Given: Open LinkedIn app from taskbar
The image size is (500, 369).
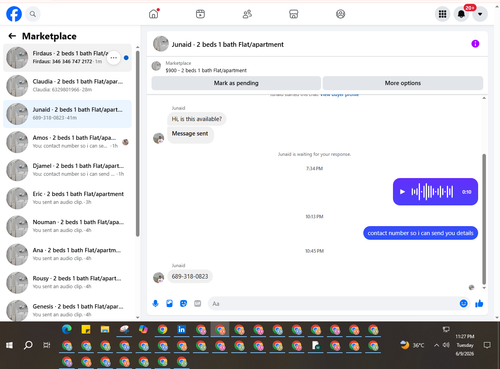Looking at the screenshot, I should coord(181,330).
